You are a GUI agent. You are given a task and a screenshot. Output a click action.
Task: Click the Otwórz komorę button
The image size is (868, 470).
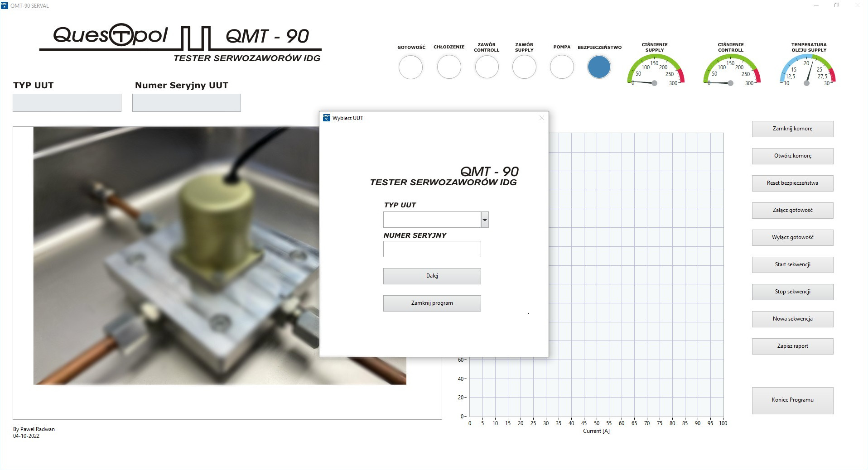coord(792,156)
